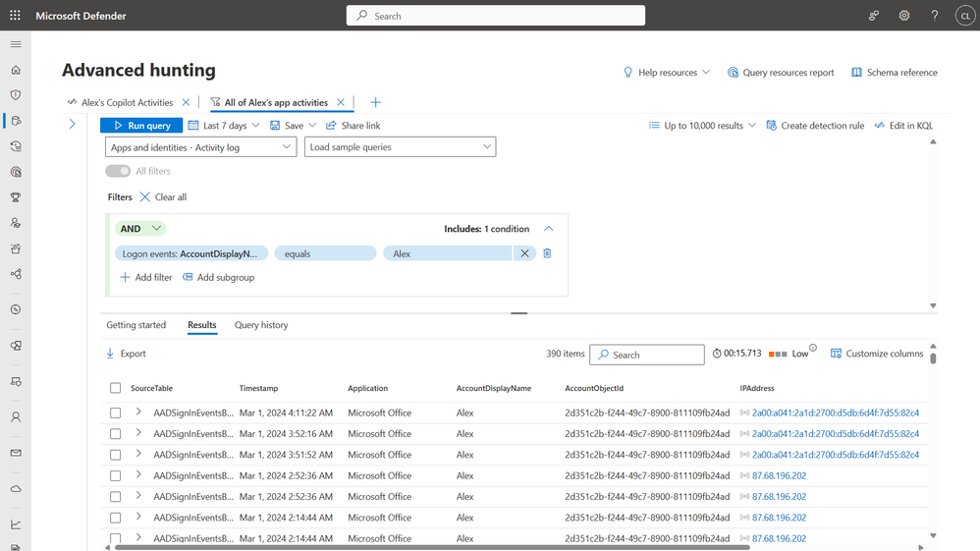The image size is (980, 551).
Task: Expand the 4:11:22 AM result row
Action: point(138,412)
